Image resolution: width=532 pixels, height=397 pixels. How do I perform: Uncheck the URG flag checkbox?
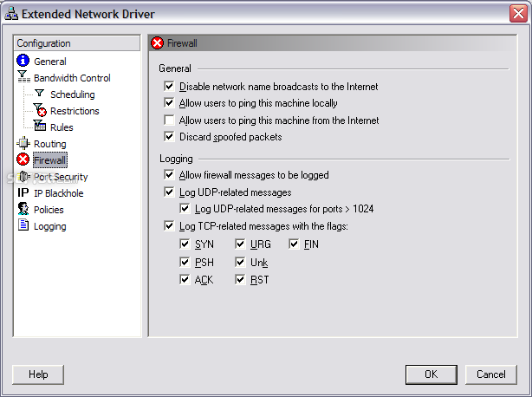240,244
